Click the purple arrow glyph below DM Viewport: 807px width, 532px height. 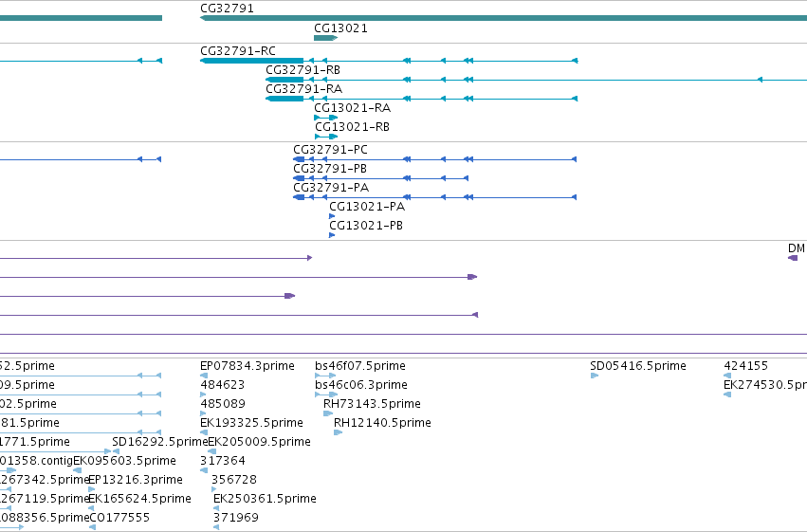pyautogui.click(x=793, y=258)
